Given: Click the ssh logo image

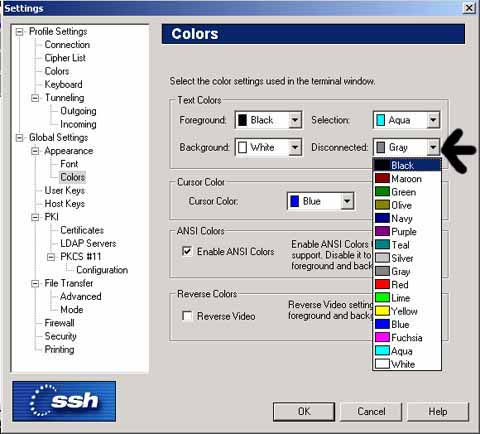Looking at the screenshot, I should coord(64,401).
